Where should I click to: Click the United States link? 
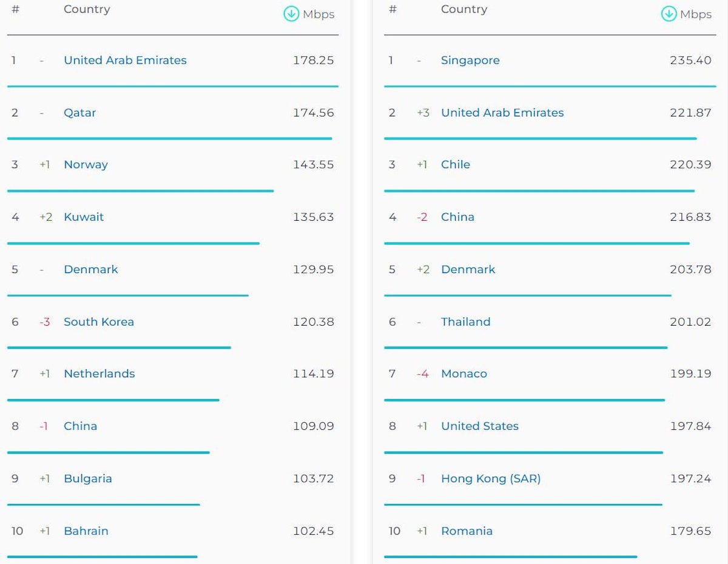point(480,426)
